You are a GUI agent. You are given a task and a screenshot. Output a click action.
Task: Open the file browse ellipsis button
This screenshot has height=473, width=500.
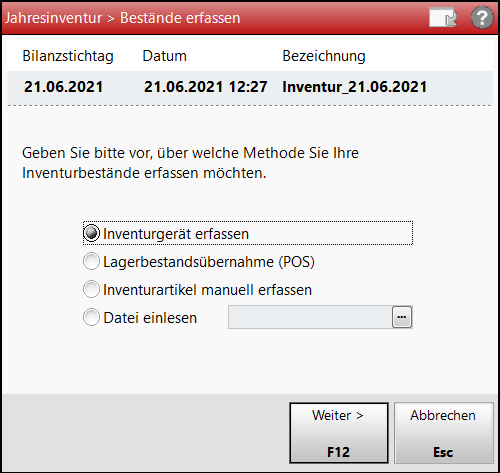[402, 317]
